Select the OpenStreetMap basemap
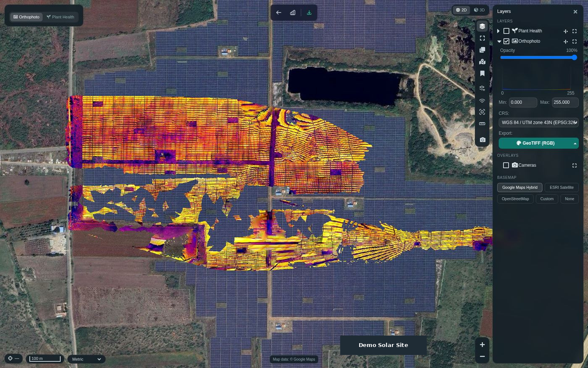 [515, 199]
